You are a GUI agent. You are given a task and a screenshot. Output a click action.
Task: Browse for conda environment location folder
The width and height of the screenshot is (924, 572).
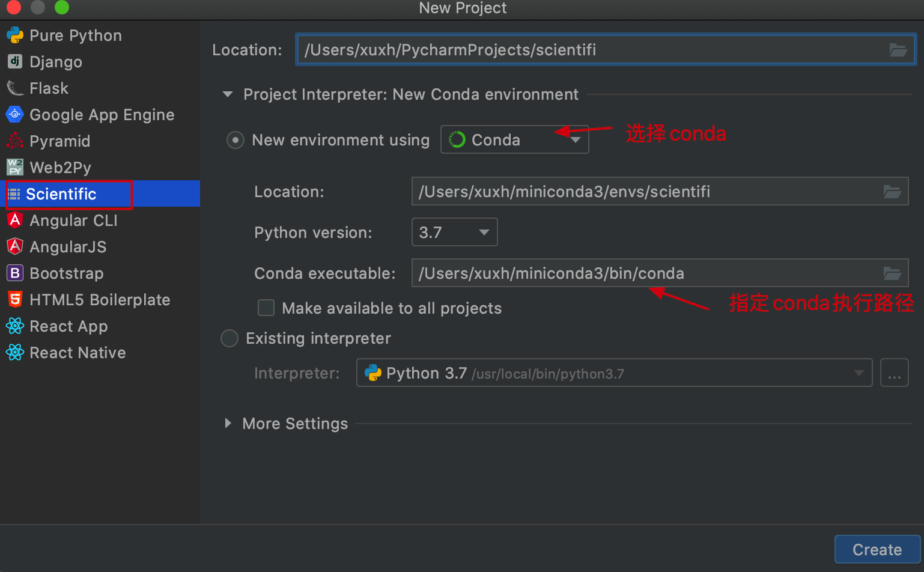point(892,192)
